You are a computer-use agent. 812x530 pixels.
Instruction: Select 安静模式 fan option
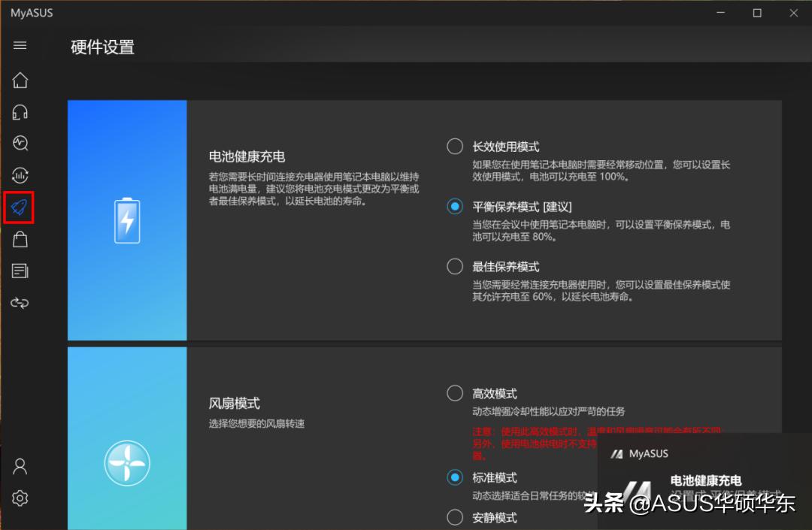tap(455, 517)
